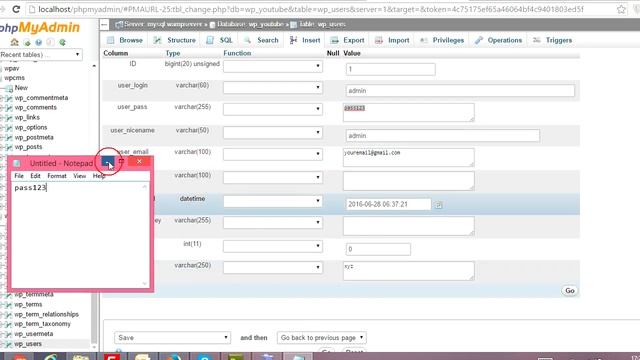640x360 pixels.
Task: Open the calendar picker next to datetime value
Action: pyautogui.click(x=438, y=205)
